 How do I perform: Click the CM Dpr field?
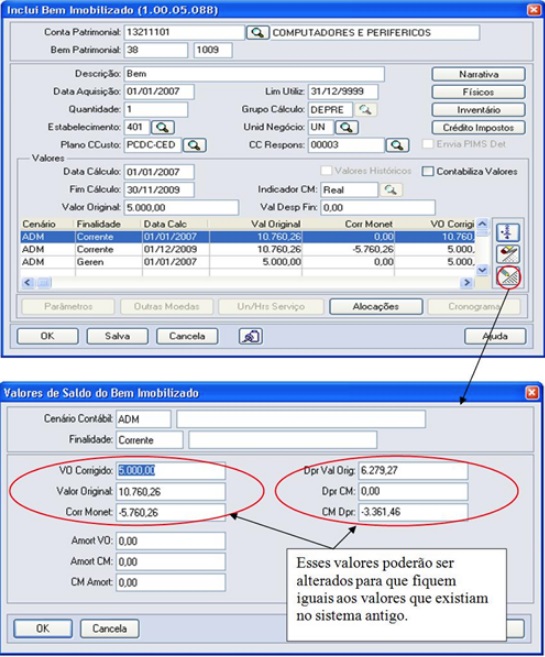(413, 512)
